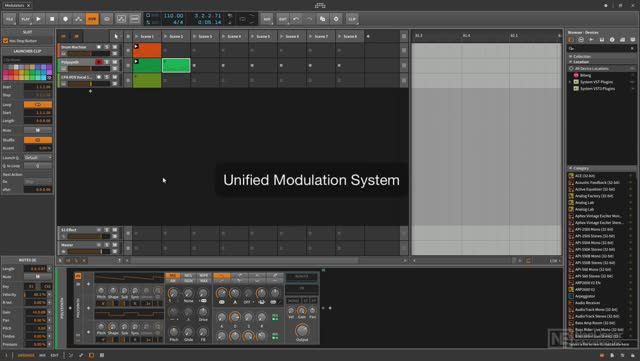The width and height of the screenshot is (640, 361).
Task: Turn the Polysynth Output knob
Action: point(302,330)
